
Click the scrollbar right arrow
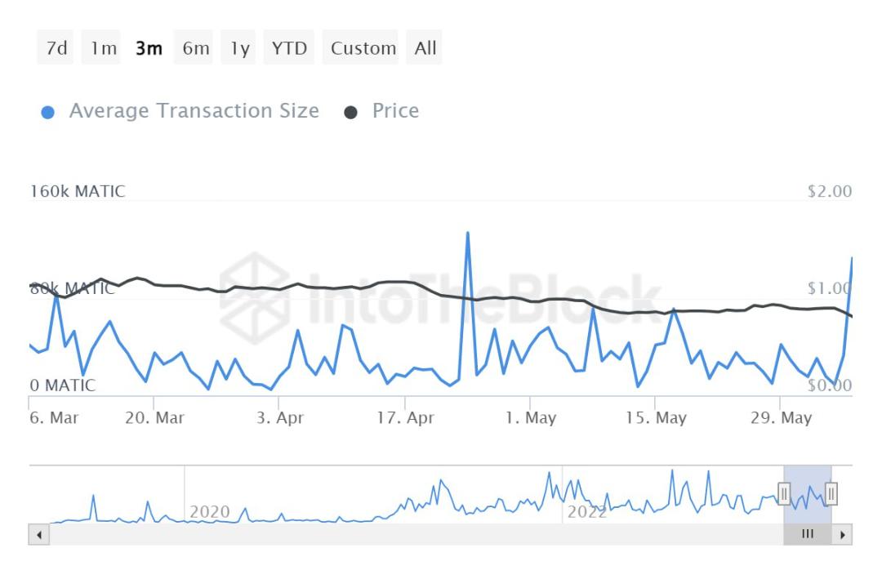[843, 535]
